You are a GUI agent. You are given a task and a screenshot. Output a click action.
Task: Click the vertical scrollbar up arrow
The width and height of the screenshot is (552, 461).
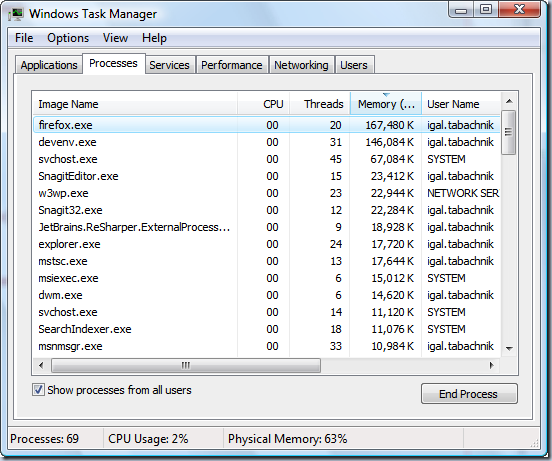(x=509, y=102)
